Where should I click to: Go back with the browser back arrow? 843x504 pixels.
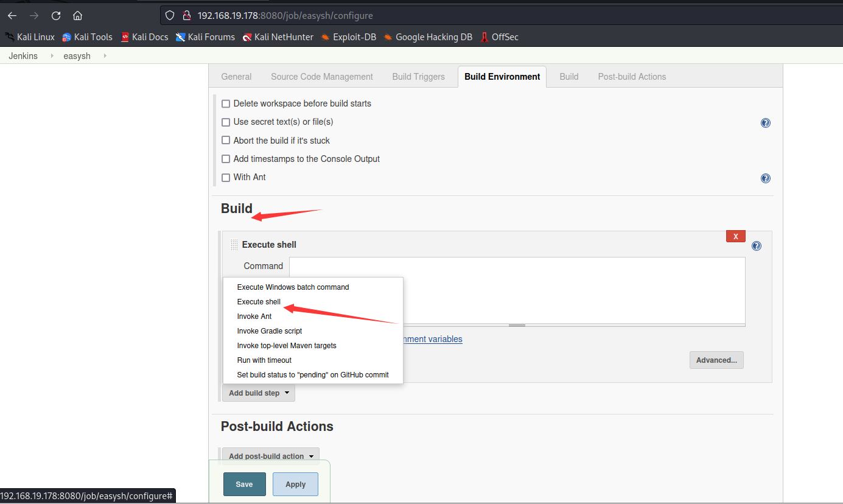(x=12, y=16)
